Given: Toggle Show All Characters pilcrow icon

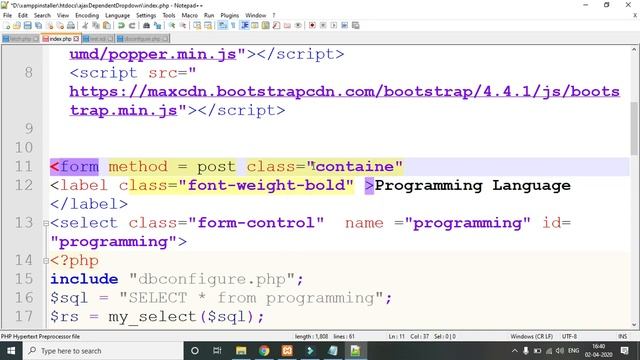Looking at the screenshot, I should tap(233, 25).
